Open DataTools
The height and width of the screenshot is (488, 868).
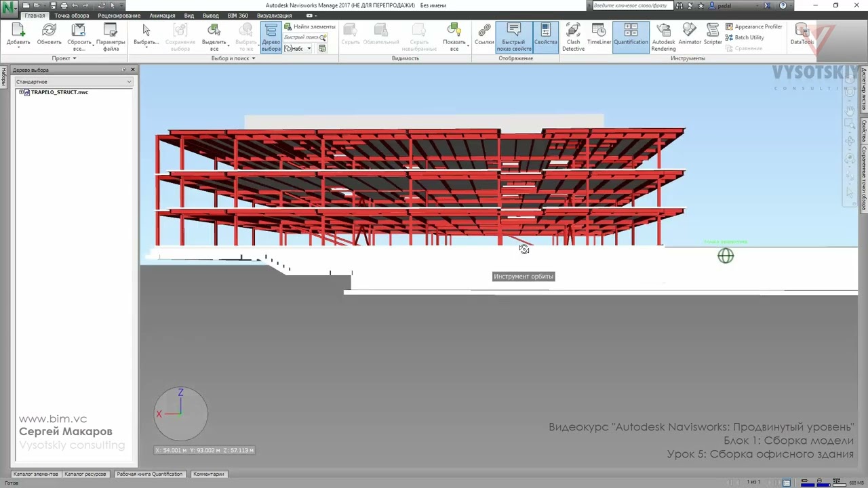click(x=802, y=35)
